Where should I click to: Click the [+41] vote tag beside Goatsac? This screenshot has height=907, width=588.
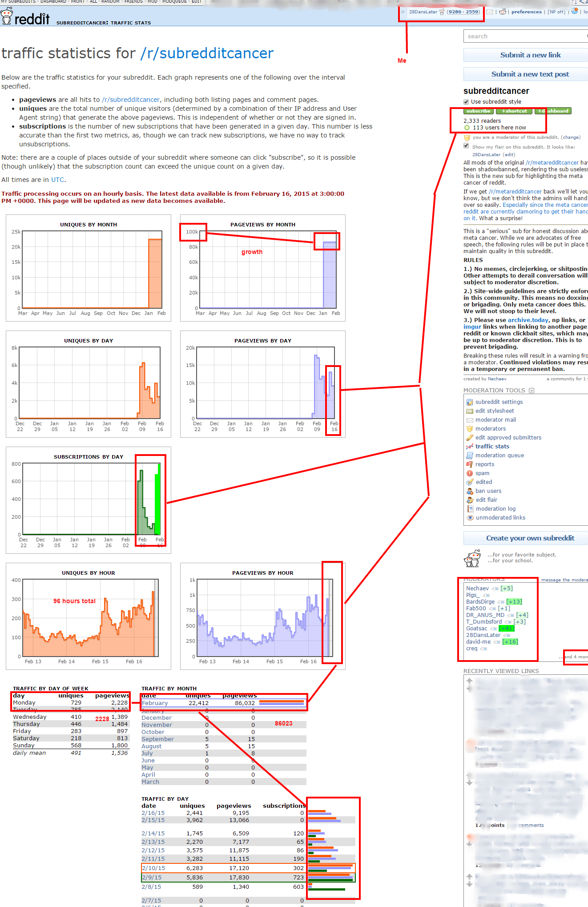(x=506, y=629)
